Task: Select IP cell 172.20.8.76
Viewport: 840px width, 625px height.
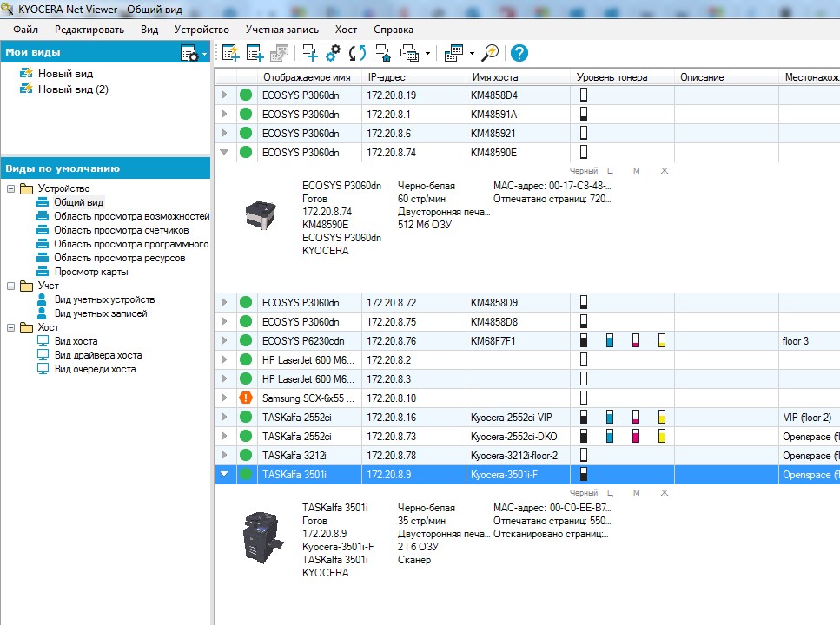Action: [x=414, y=340]
